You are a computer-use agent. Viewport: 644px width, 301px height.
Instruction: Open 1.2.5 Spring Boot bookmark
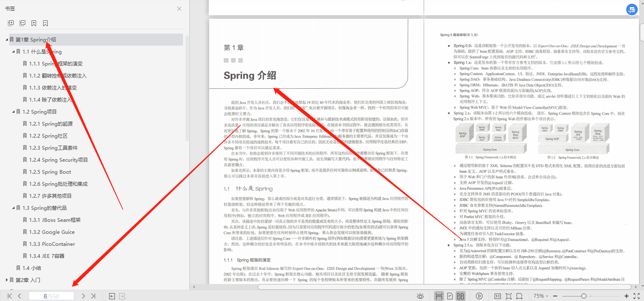(50, 172)
